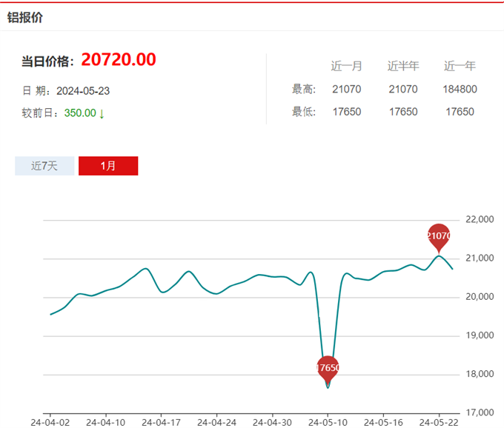Click the current price 20720.00
The height and width of the screenshot is (428, 504).
[x=119, y=60]
